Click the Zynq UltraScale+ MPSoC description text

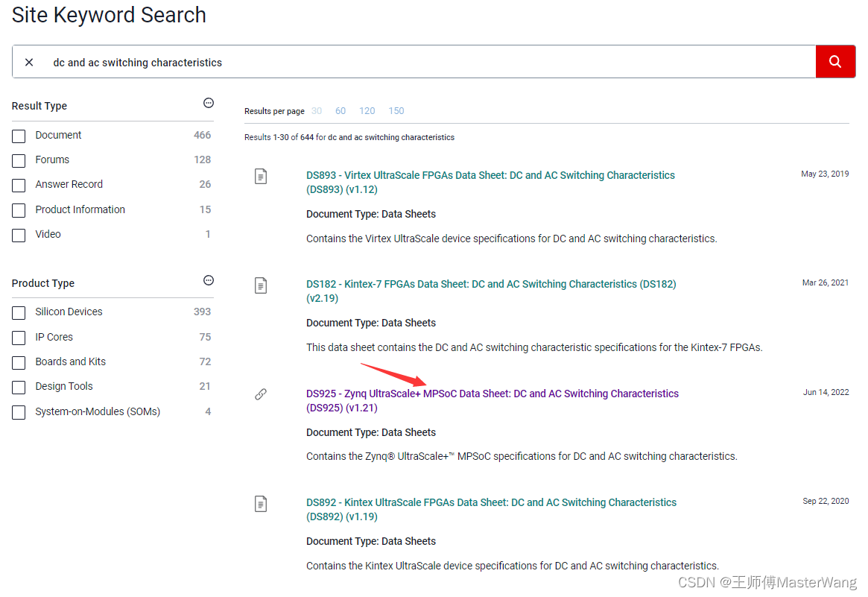point(522,456)
